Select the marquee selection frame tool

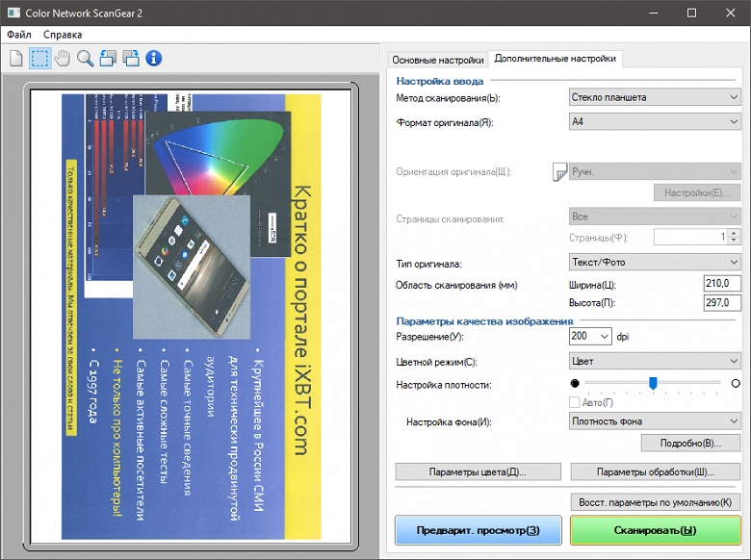tap(39, 59)
